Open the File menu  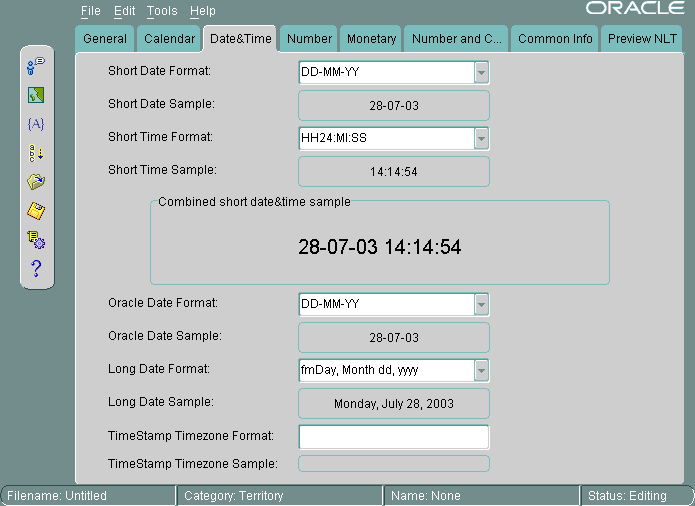pos(91,11)
